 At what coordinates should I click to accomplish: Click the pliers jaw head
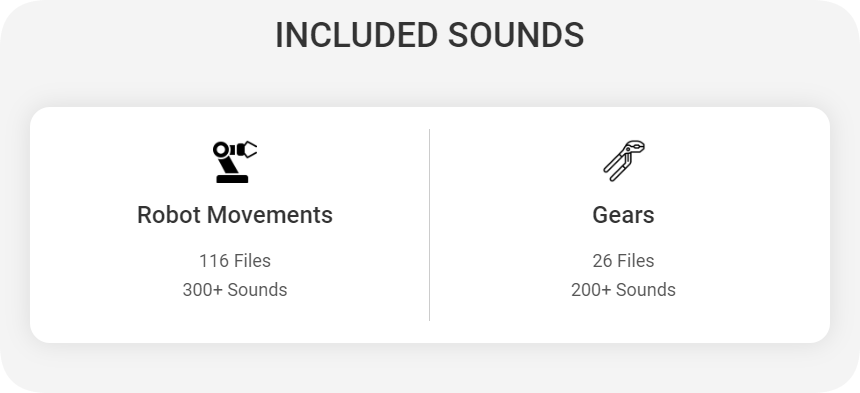point(635,147)
